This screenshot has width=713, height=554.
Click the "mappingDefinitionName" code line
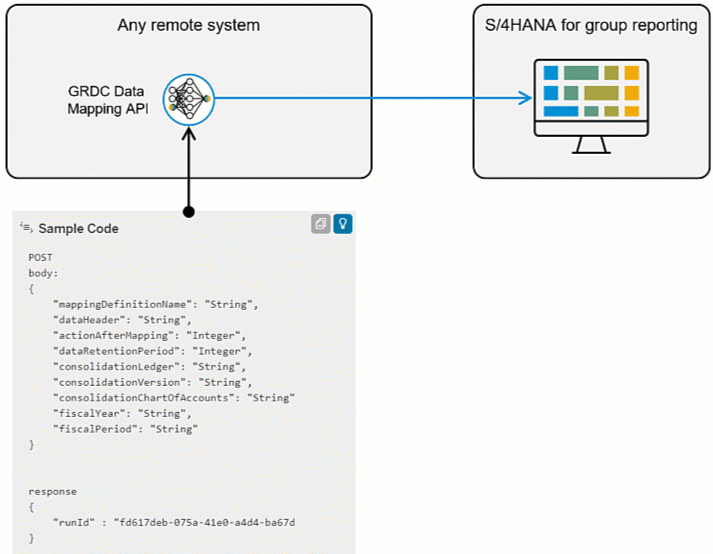tap(156, 304)
